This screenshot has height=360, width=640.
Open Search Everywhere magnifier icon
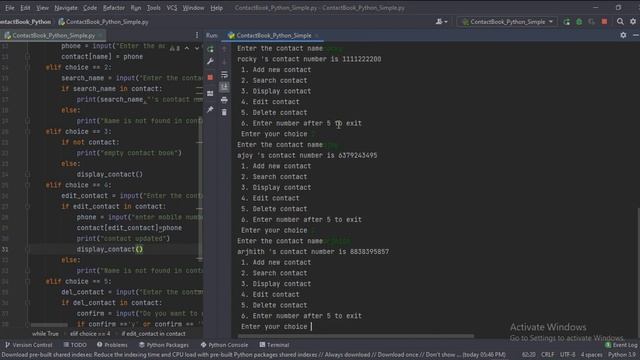(620, 22)
